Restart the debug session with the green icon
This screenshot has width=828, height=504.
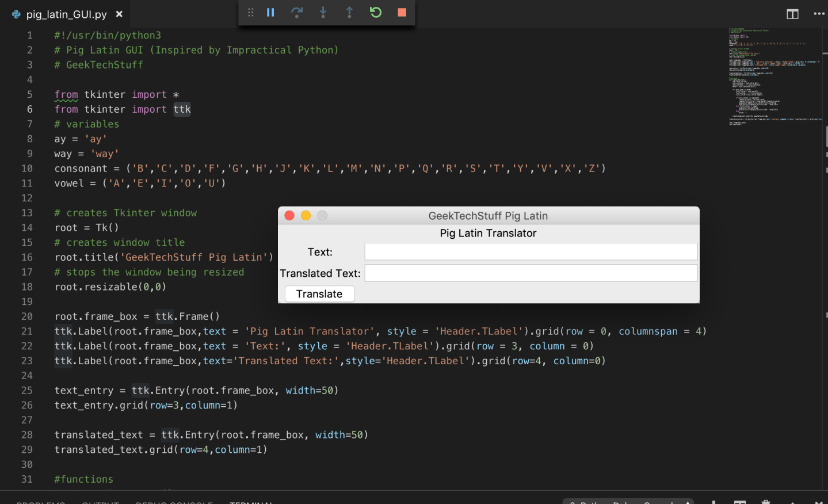point(376,12)
